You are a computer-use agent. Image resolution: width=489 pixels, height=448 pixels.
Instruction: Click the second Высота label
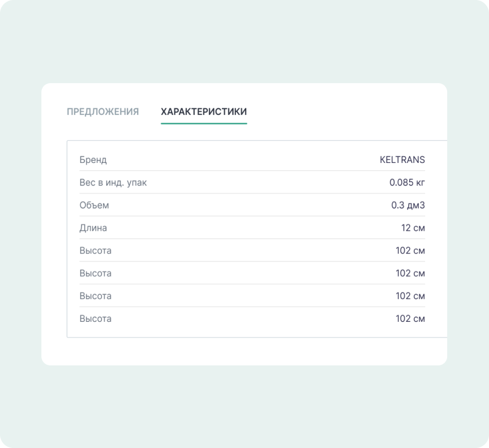point(96,273)
